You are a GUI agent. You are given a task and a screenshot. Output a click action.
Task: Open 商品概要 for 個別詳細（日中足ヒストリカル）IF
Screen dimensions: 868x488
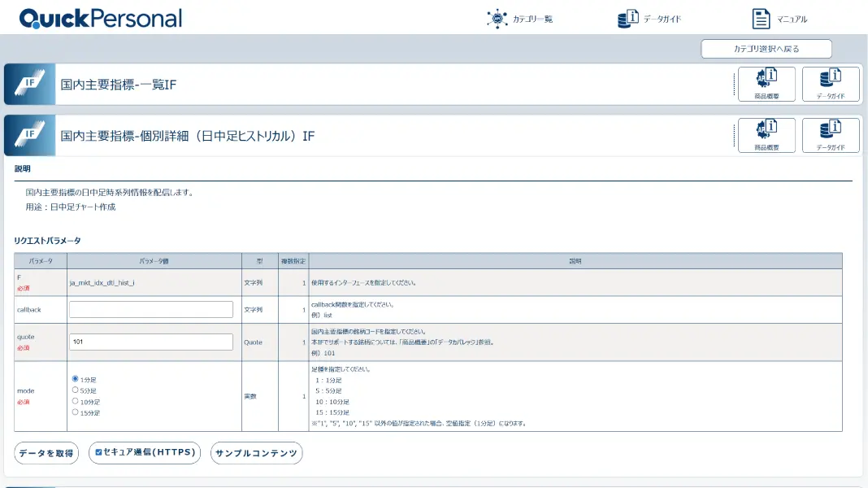766,135
